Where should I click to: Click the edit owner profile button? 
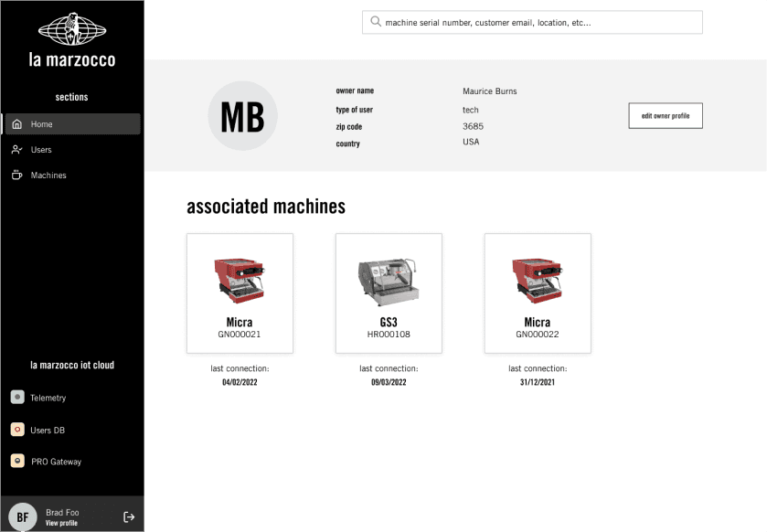click(x=666, y=116)
